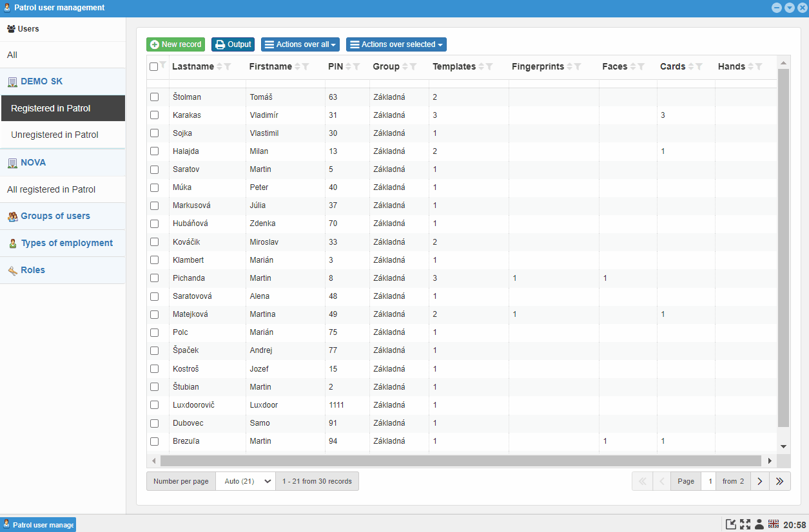Viewport: 809px width, 532px height.
Task: Click the New record button
Action: click(176, 44)
